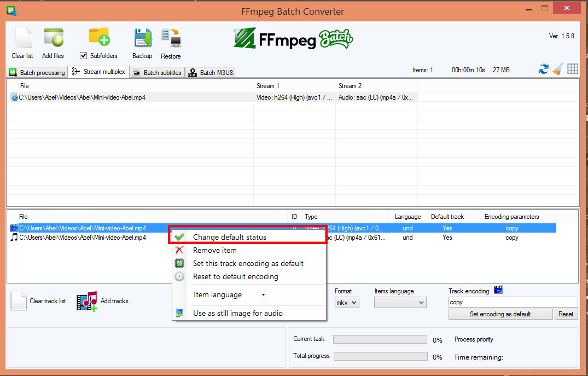Click the video track's und language value
This screenshot has height=376, width=588.
click(407, 228)
